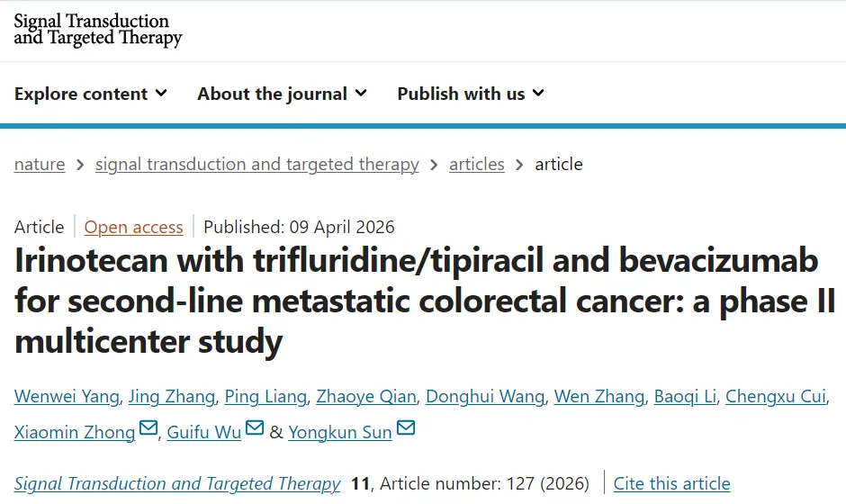Click the Open access link
Image resolution: width=846 pixels, height=504 pixels.
pyautogui.click(x=133, y=227)
